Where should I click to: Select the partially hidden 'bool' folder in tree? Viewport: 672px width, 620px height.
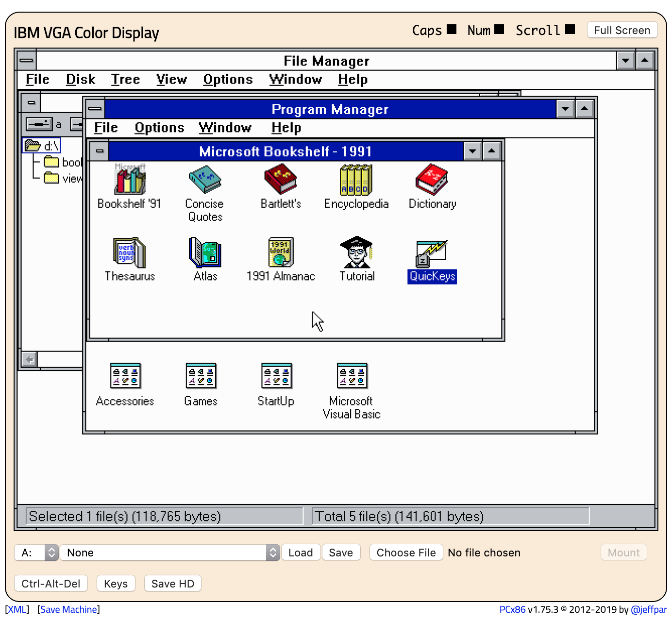(x=63, y=162)
